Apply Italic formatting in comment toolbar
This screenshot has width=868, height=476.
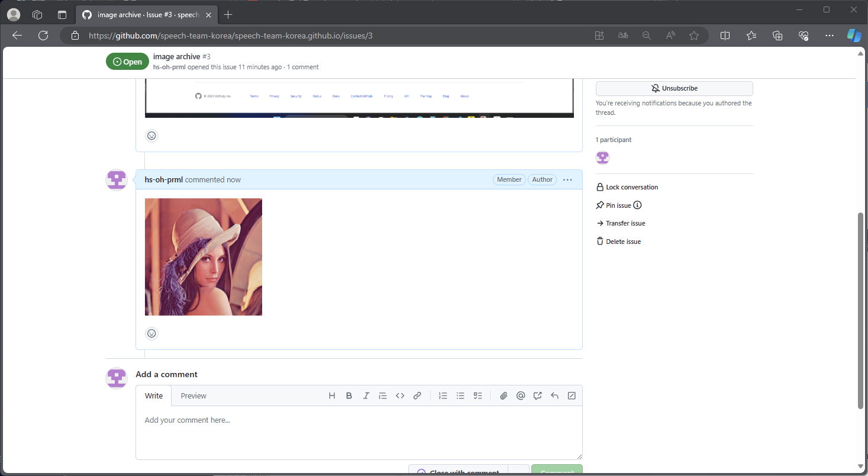[366, 395]
